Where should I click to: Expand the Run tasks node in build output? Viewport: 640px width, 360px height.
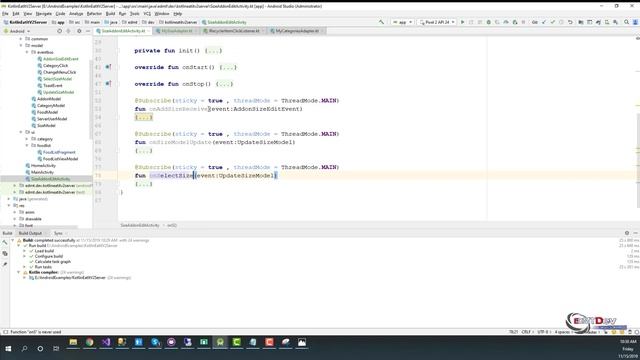tap(25, 267)
